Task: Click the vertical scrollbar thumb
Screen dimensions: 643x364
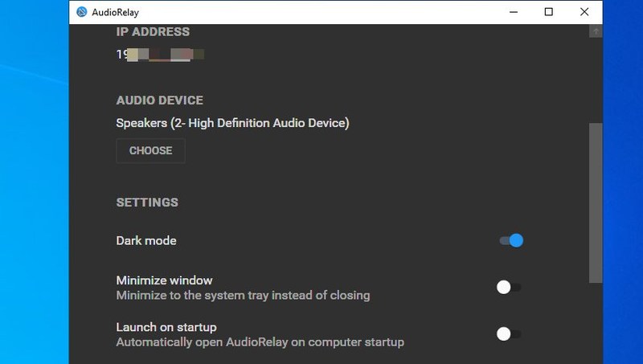Action: [596, 203]
